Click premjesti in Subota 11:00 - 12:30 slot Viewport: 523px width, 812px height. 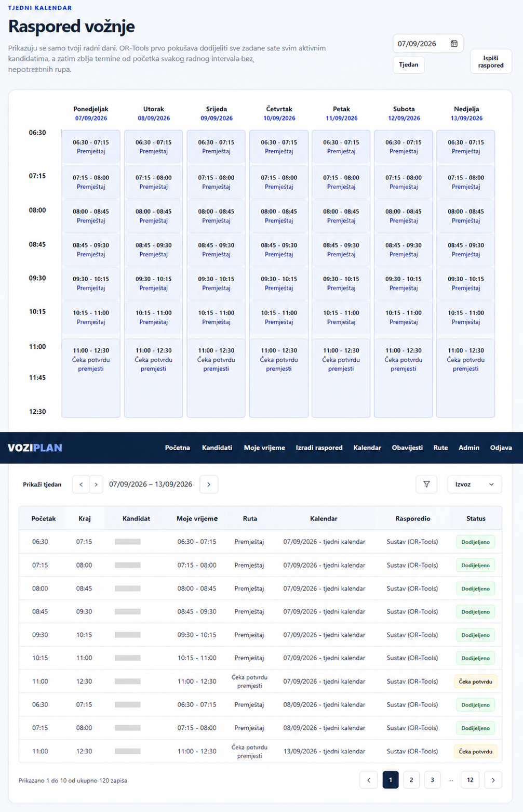tap(404, 369)
